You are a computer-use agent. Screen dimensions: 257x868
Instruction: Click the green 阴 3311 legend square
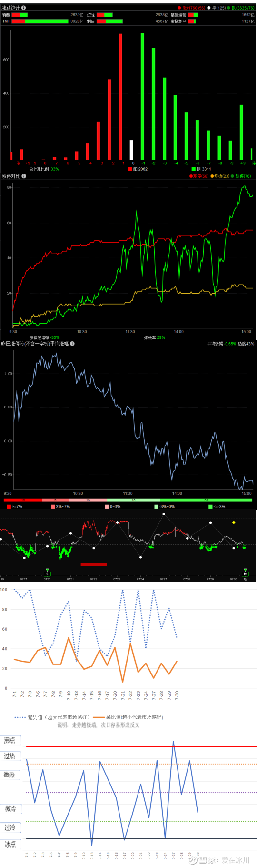tap(193, 169)
